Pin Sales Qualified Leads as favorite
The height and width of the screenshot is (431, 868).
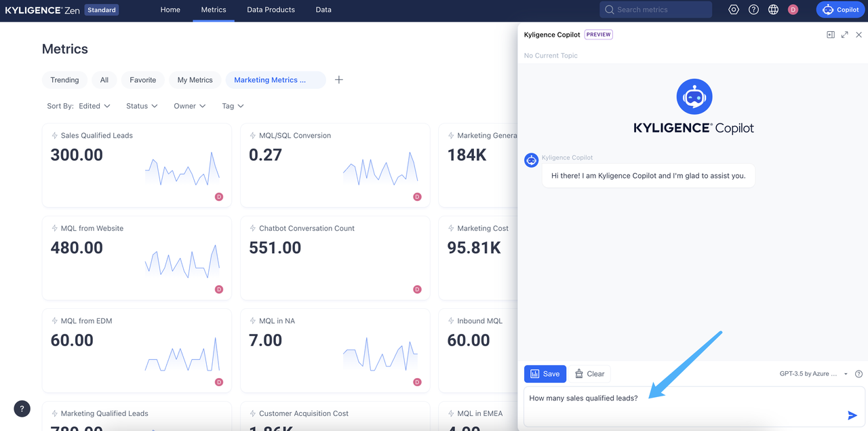(x=54, y=135)
